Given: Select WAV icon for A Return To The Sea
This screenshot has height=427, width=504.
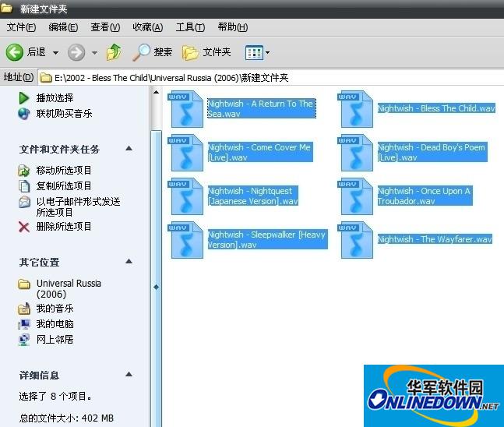Looking at the screenshot, I should [185, 109].
